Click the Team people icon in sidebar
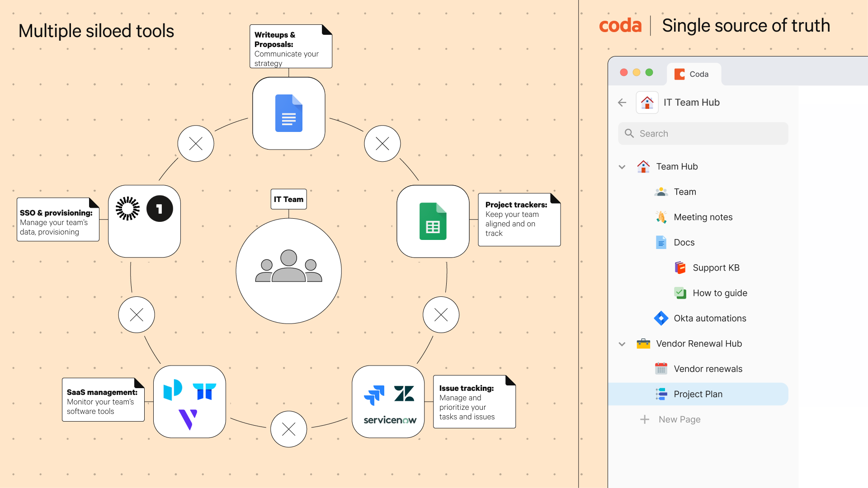Image resolution: width=868 pixels, height=488 pixels. pyautogui.click(x=661, y=192)
